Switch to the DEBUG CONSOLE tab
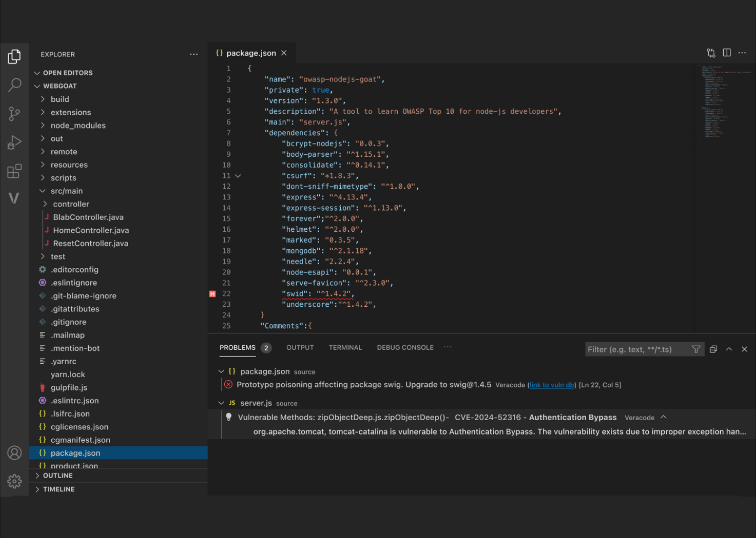This screenshot has height=538, width=756. (405, 348)
